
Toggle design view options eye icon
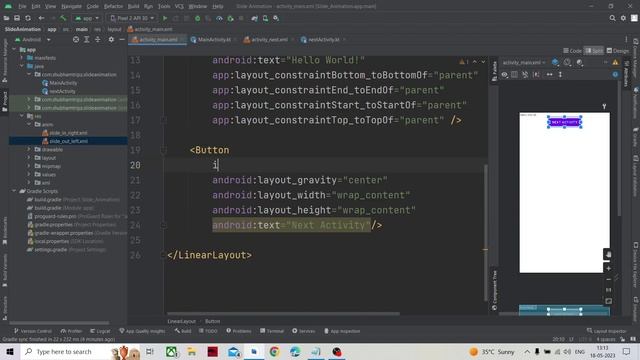pos(505,75)
